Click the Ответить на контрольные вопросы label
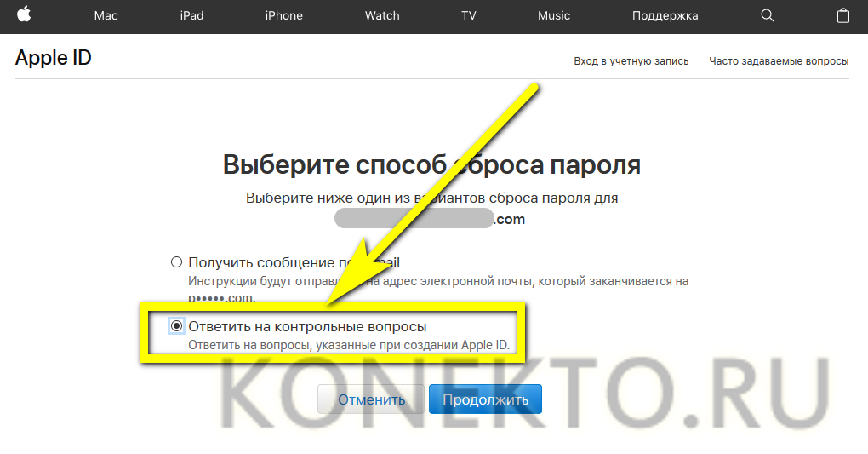 point(307,326)
